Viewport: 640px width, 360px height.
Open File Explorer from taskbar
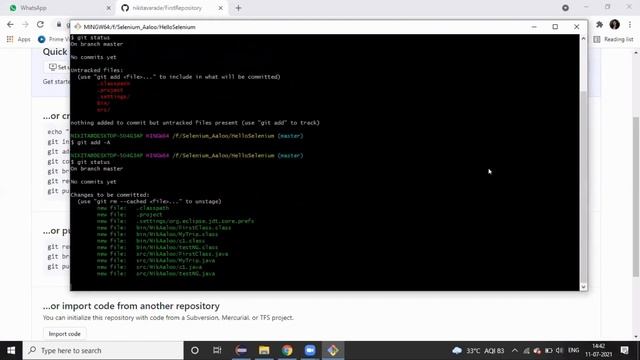click(264, 351)
